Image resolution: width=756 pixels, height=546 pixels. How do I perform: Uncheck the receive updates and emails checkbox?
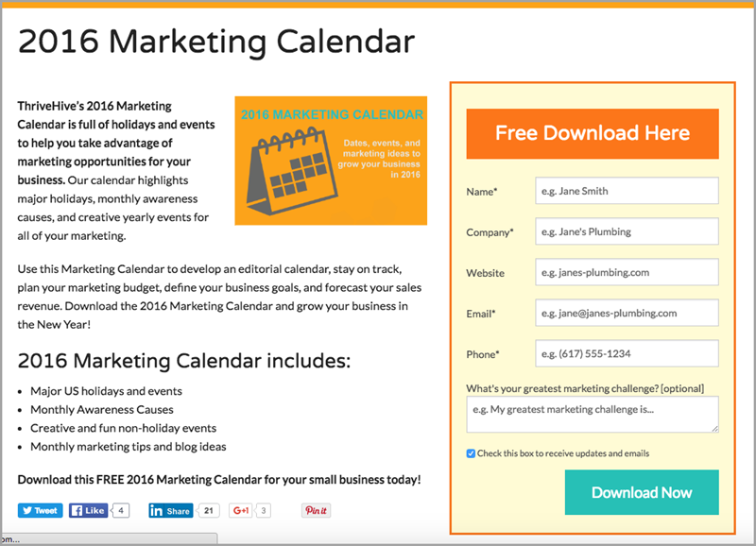click(x=471, y=453)
